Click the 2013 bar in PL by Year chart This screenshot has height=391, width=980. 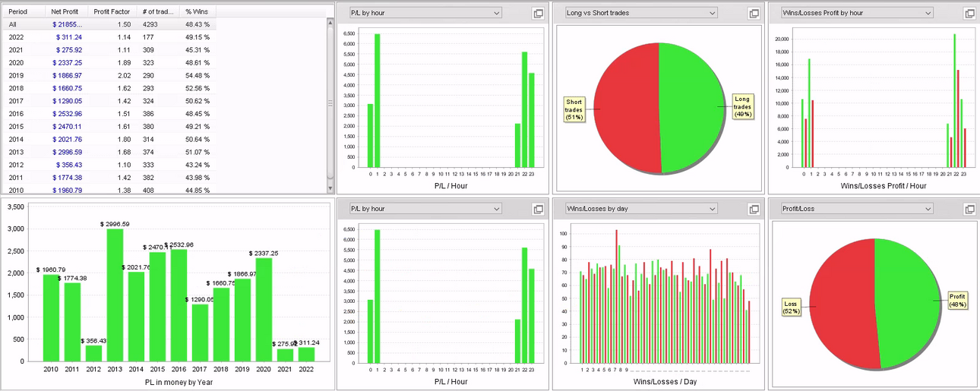(x=115, y=295)
